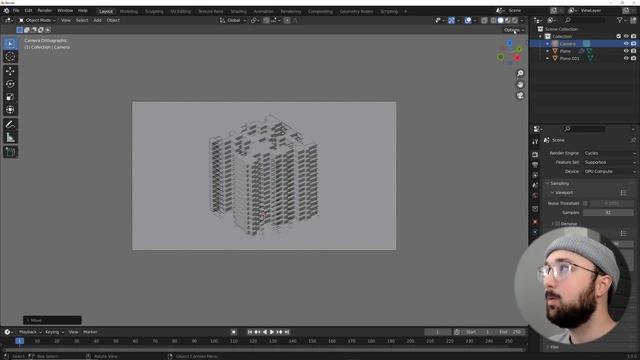
Task: Toggle visibility eye for Plane.001 in outliner
Action: [x=626, y=58]
